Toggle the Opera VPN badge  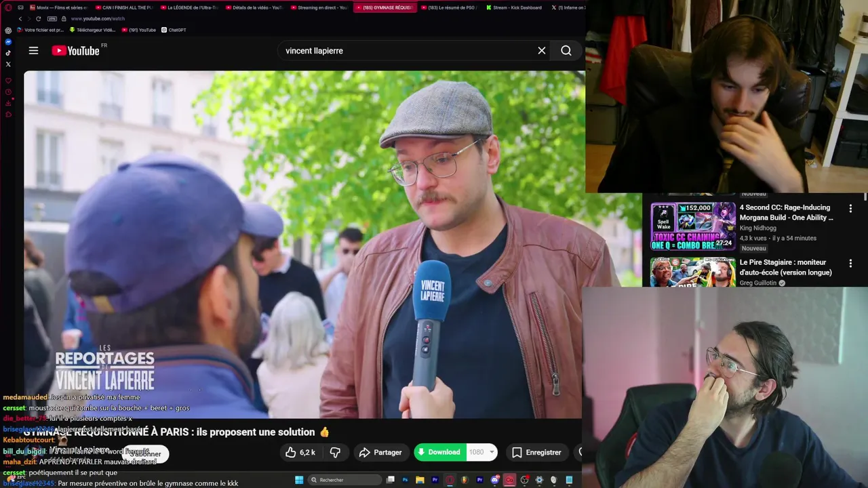tap(52, 19)
